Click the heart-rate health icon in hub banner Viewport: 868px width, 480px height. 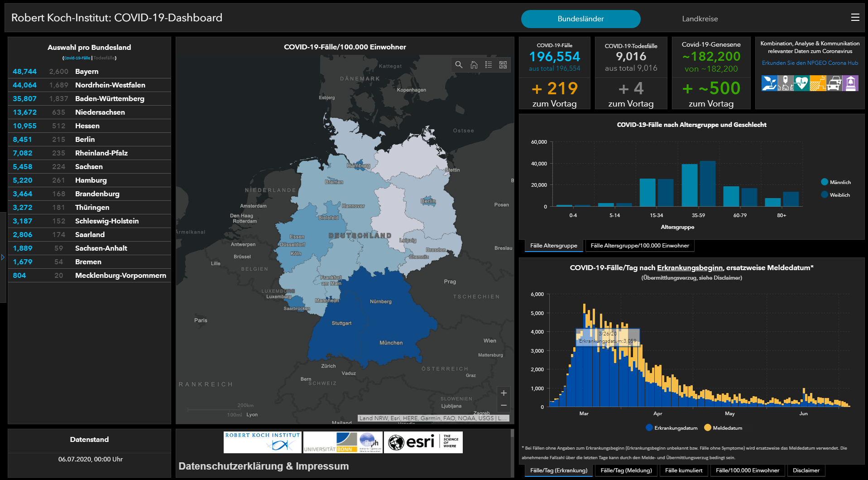pyautogui.click(x=801, y=83)
